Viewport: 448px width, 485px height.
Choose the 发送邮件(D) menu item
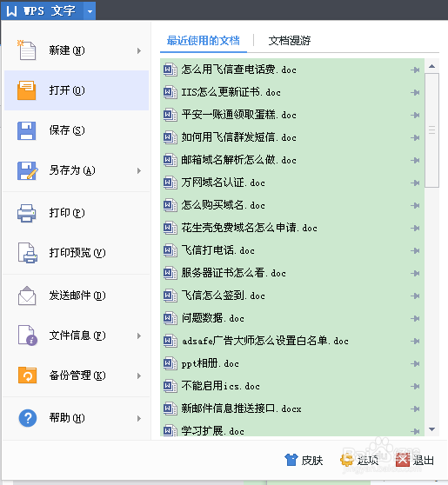pos(77,296)
